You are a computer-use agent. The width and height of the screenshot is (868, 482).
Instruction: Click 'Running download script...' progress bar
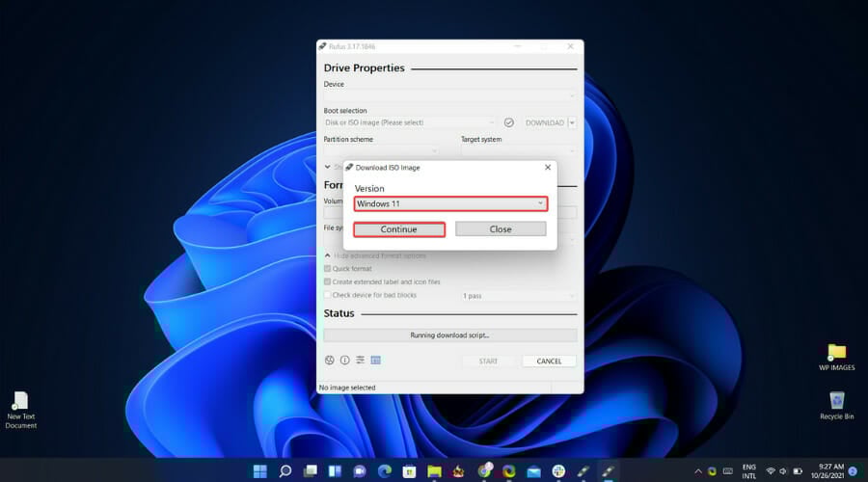[x=450, y=335]
